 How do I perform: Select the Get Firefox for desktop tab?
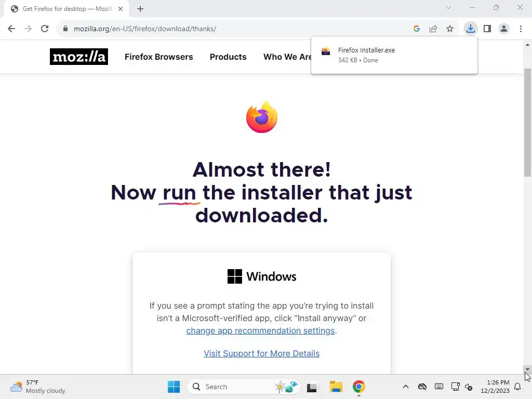66,9
